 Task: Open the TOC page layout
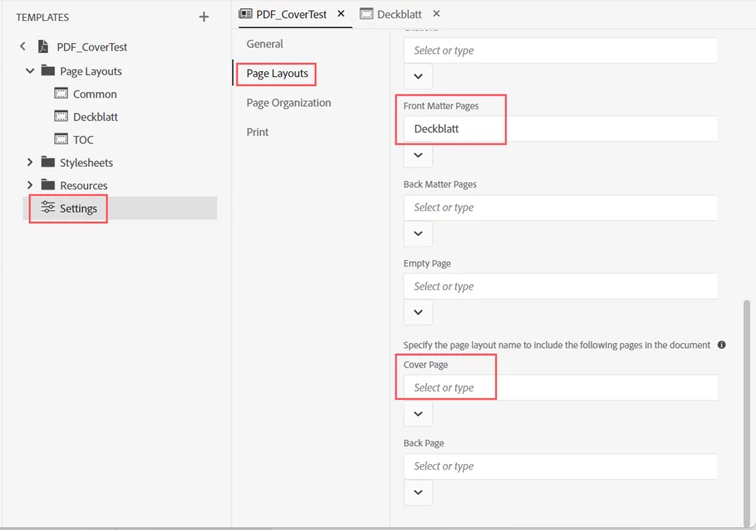(x=83, y=140)
